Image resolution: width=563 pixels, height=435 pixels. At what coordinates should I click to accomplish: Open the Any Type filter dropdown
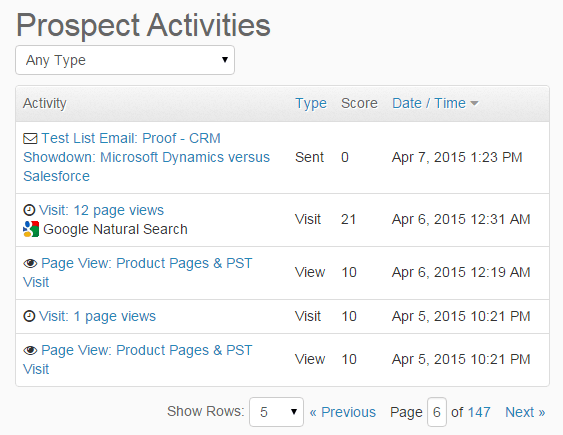(125, 60)
